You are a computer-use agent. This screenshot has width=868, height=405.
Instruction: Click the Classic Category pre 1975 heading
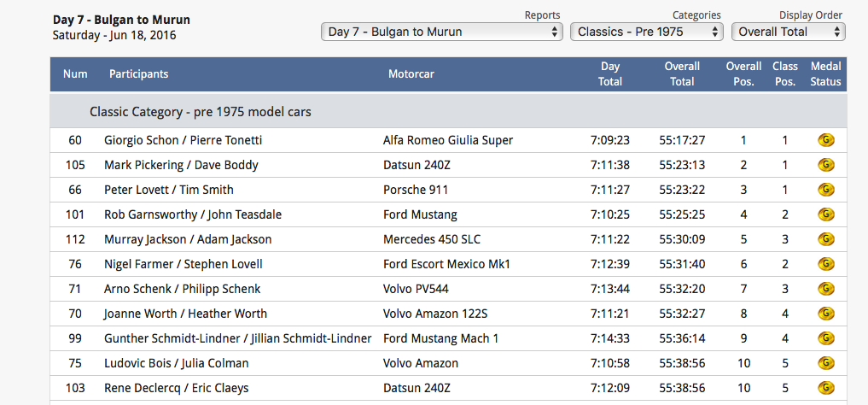[200, 112]
